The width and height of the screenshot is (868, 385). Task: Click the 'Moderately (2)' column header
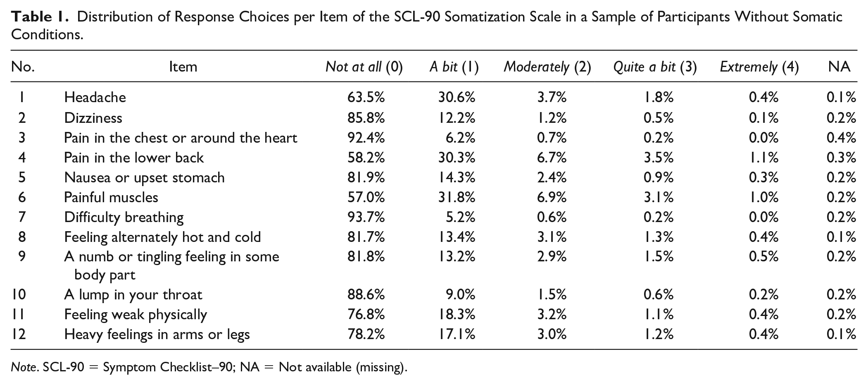point(547,67)
